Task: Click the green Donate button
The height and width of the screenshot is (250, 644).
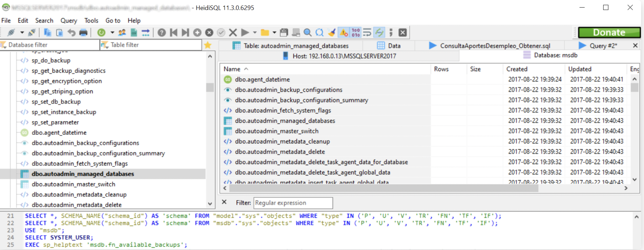Action: coord(609,32)
